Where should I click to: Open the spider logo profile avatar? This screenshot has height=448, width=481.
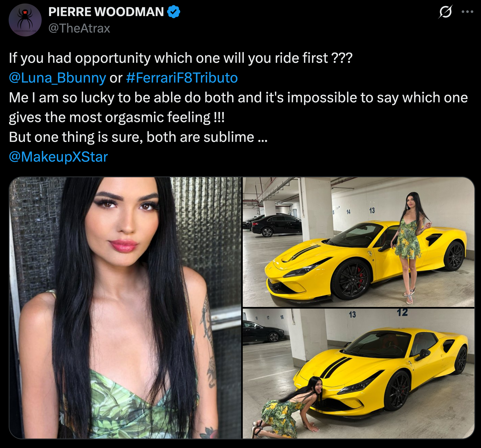tap(25, 20)
